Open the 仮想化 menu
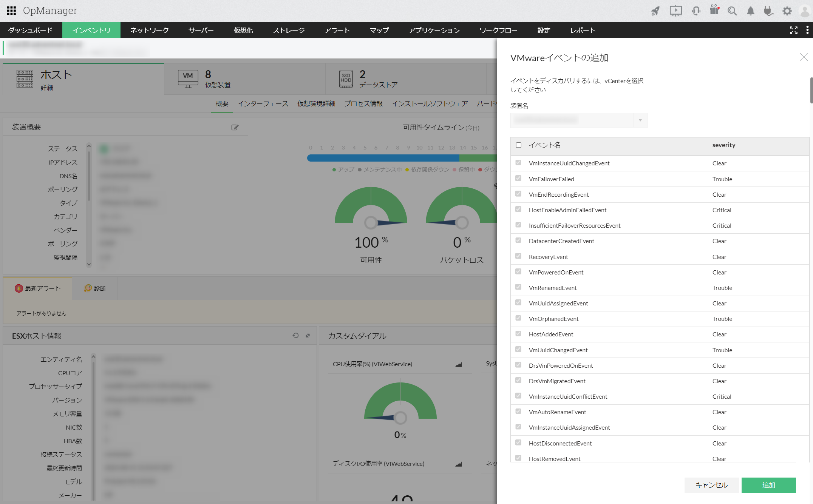Screen dimensions: 813x504 click(243, 30)
